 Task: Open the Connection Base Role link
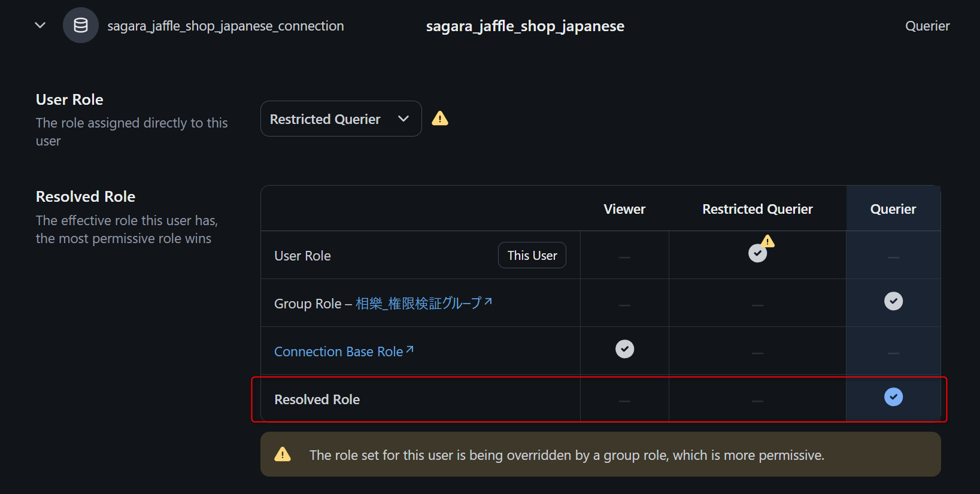point(338,351)
